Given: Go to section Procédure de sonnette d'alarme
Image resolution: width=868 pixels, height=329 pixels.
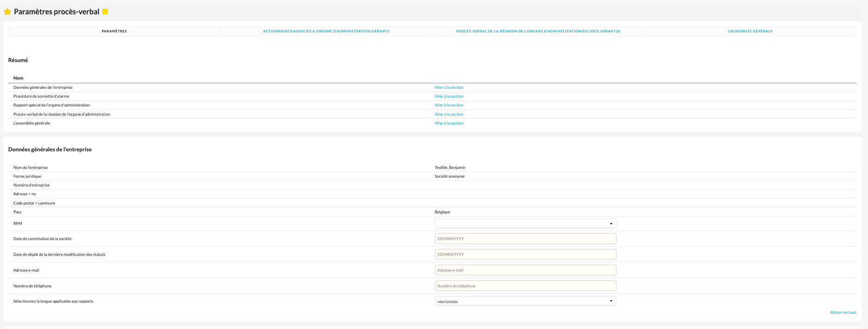Looking at the screenshot, I should 449,96.
